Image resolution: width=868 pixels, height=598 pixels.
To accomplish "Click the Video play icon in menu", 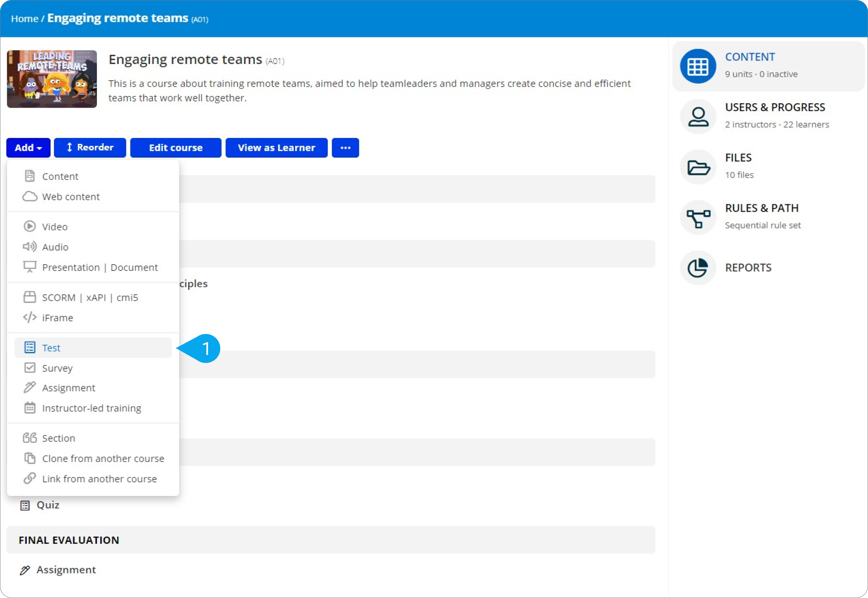I will (29, 226).
